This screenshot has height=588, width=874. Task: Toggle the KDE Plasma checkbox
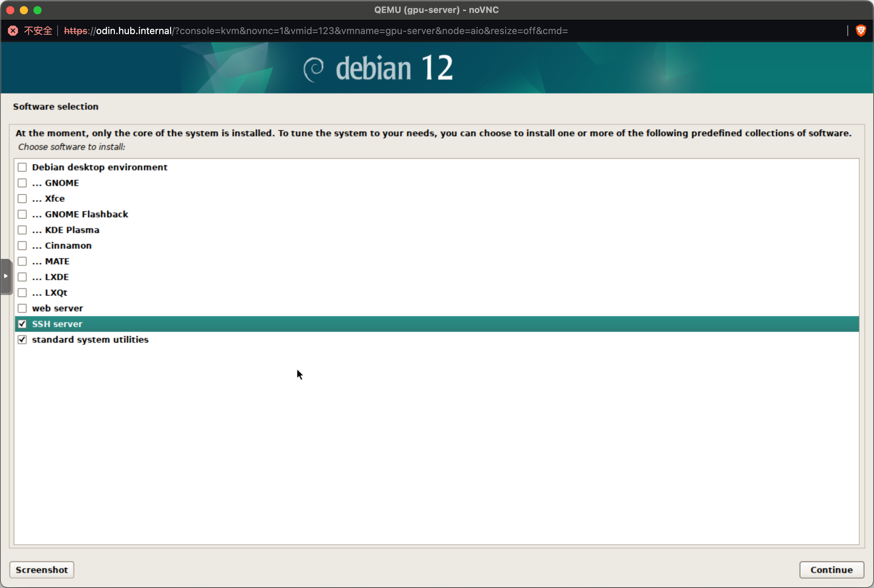(x=22, y=230)
